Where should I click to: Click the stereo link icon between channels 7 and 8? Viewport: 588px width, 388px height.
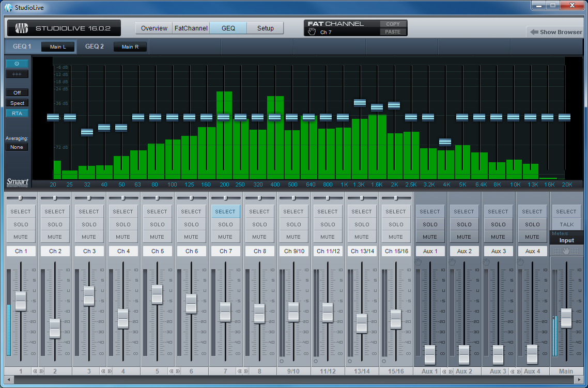point(243,371)
